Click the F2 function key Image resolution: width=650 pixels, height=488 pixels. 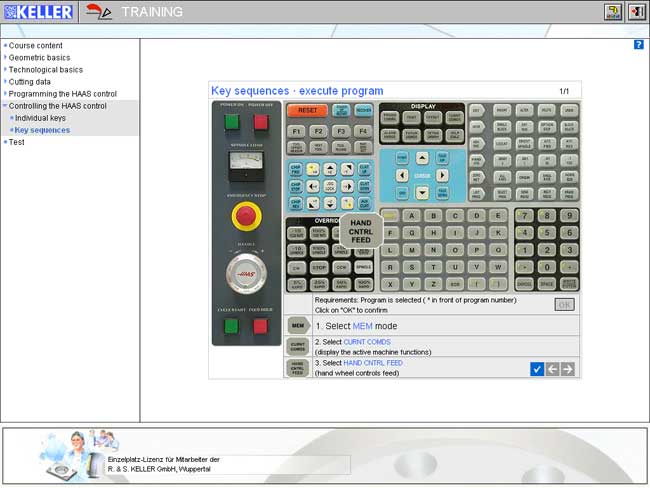318,131
